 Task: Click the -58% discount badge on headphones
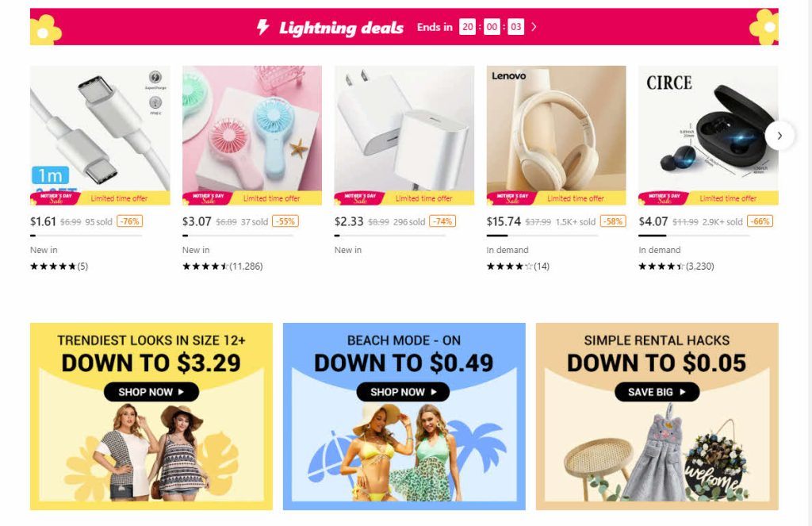(613, 221)
